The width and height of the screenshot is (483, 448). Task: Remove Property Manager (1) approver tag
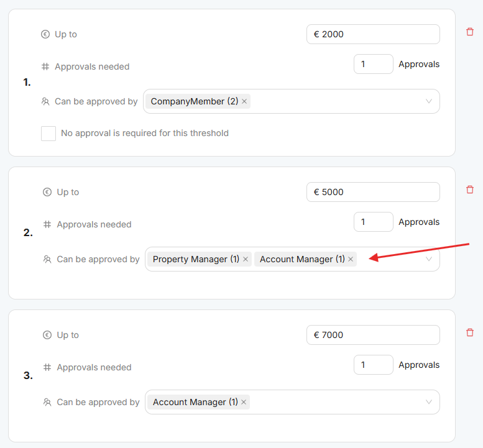246,259
